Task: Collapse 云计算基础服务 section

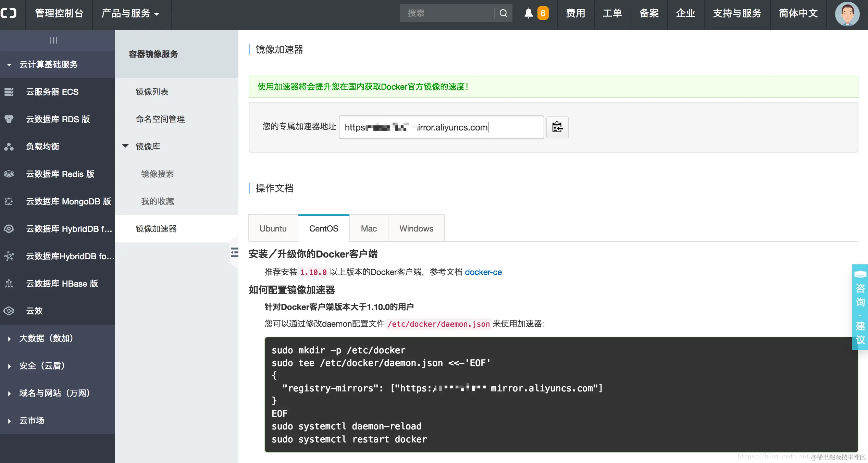Action: tap(9, 64)
